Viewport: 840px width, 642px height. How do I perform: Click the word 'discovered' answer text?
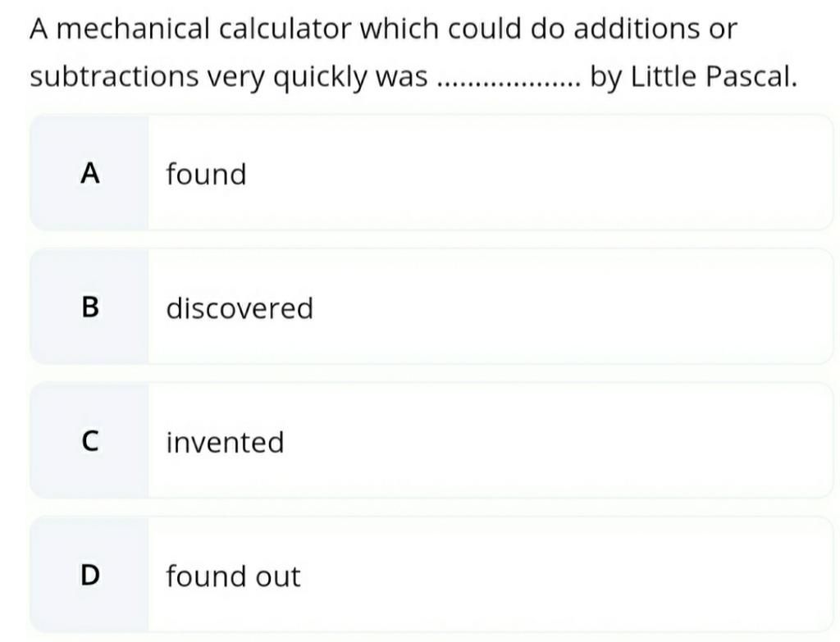coord(240,308)
